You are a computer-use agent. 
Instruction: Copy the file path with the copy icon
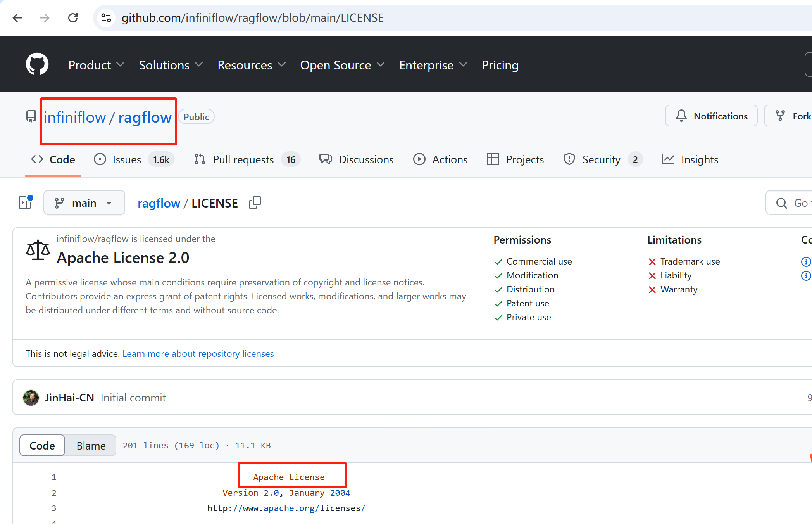255,203
